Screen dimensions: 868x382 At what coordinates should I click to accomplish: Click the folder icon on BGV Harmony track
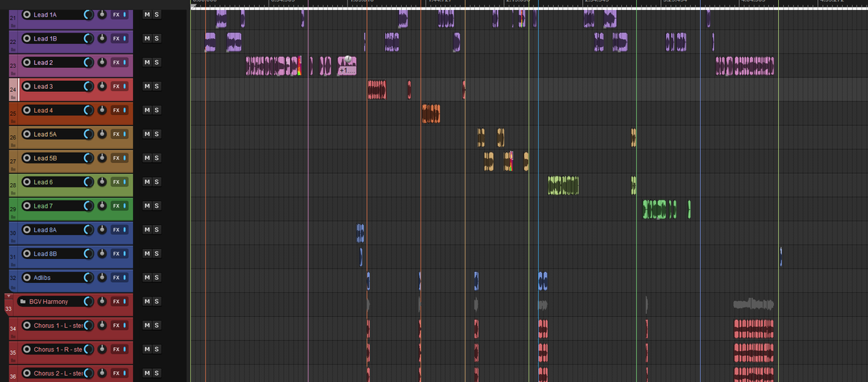pyautogui.click(x=22, y=302)
